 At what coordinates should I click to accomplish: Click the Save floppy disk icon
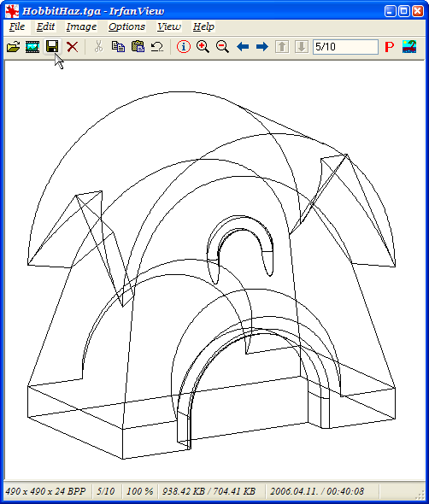tap(52, 47)
